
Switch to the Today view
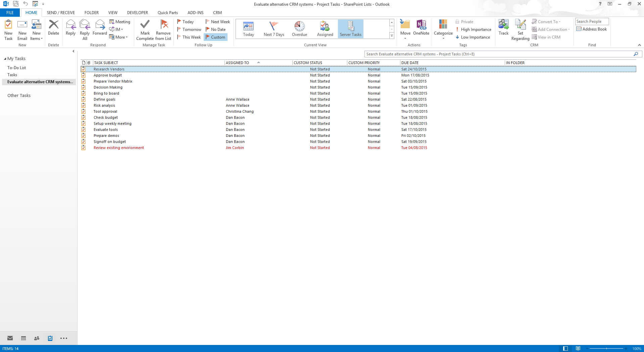[248, 29]
